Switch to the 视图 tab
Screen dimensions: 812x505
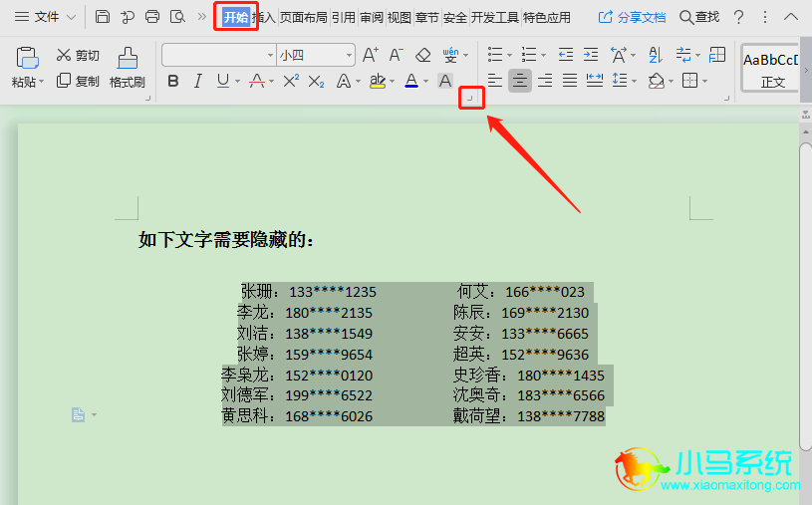click(x=400, y=17)
